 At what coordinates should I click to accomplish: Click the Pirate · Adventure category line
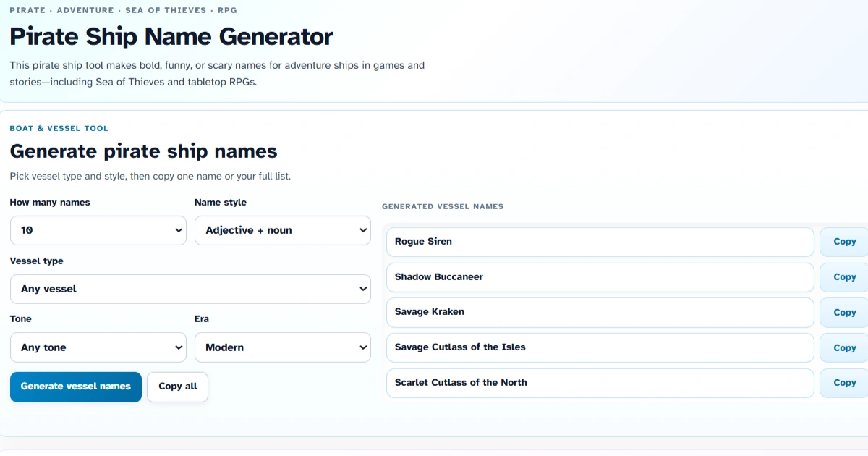point(124,11)
